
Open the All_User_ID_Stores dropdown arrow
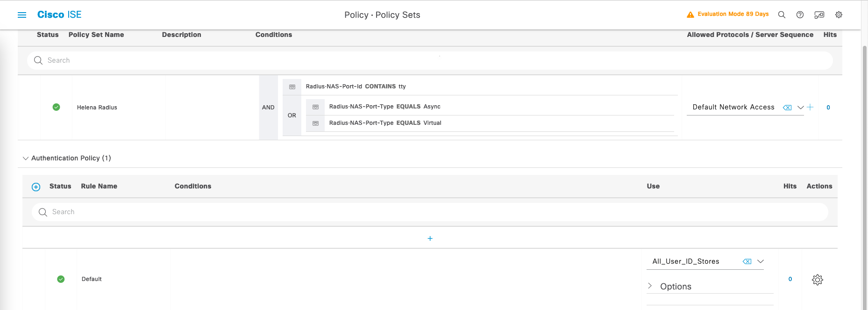[760, 261]
